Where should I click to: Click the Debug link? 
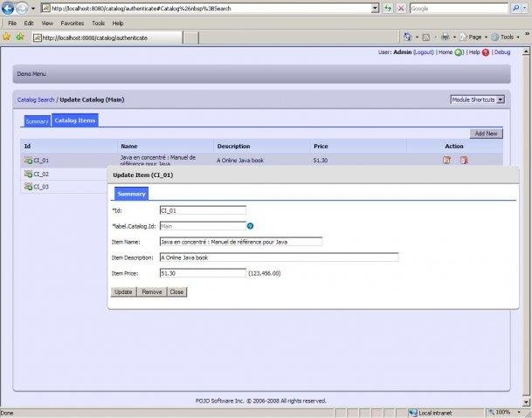502,52
